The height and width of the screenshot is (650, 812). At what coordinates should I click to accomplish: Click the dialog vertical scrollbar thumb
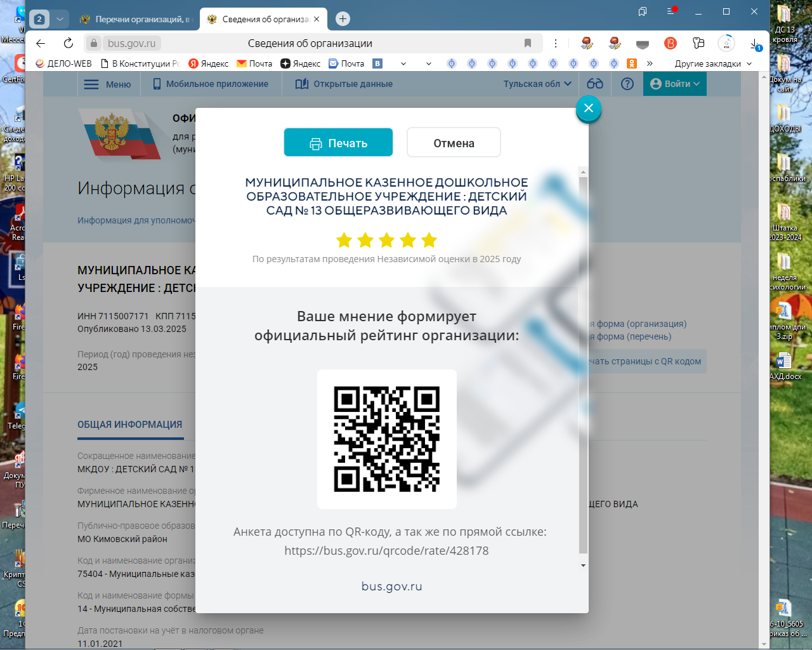click(x=583, y=365)
